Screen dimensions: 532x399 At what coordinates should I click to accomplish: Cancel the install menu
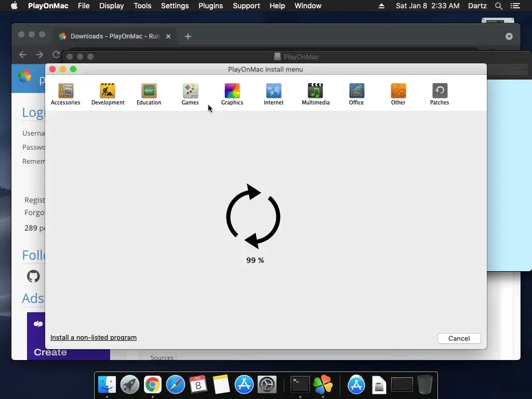tap(459, 338)
